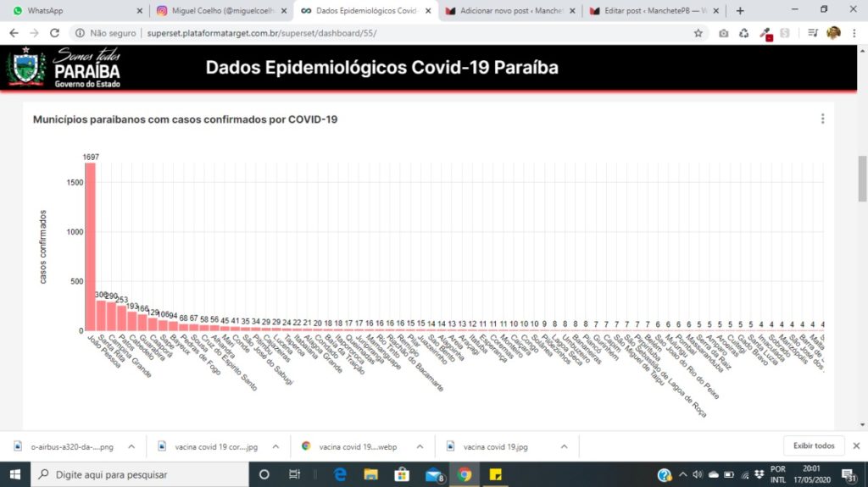Expand options for o-airbus-a320 png download
Image resolution: width=868 pixels, height=487 pixels.
(131, 446)
